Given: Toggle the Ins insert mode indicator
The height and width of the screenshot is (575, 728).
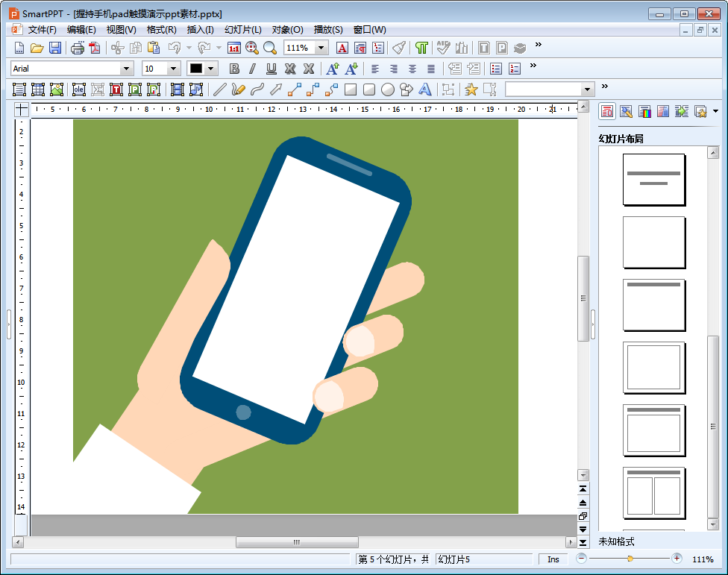Looking at the screenshot, I should tap(553, 559).
